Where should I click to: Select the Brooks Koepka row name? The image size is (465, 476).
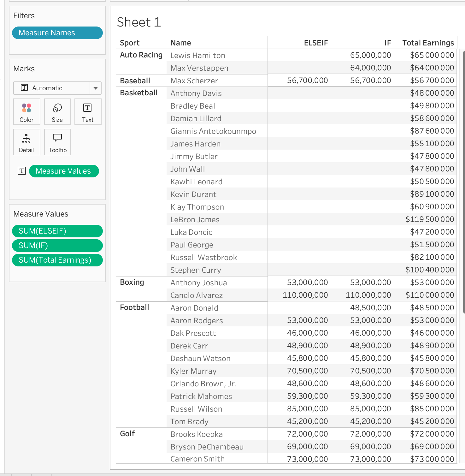[197, 434]
